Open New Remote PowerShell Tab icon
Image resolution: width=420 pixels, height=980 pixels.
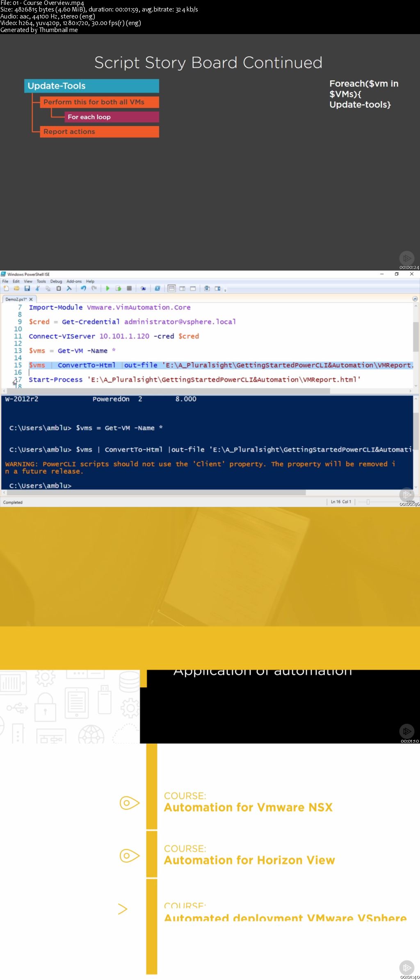[143, 288]
